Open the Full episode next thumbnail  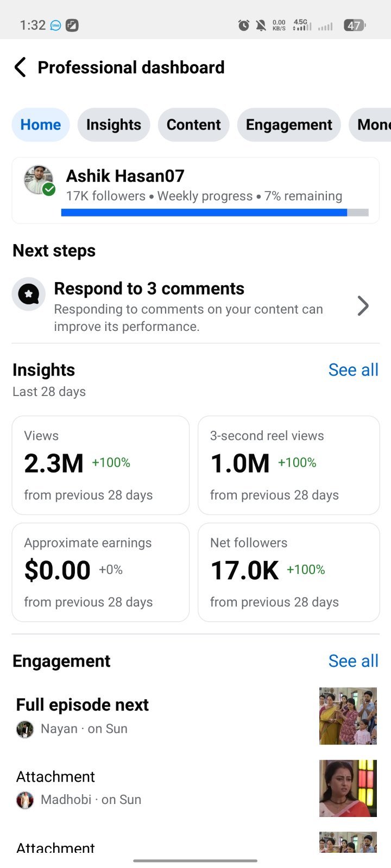(x=348, y=716)
